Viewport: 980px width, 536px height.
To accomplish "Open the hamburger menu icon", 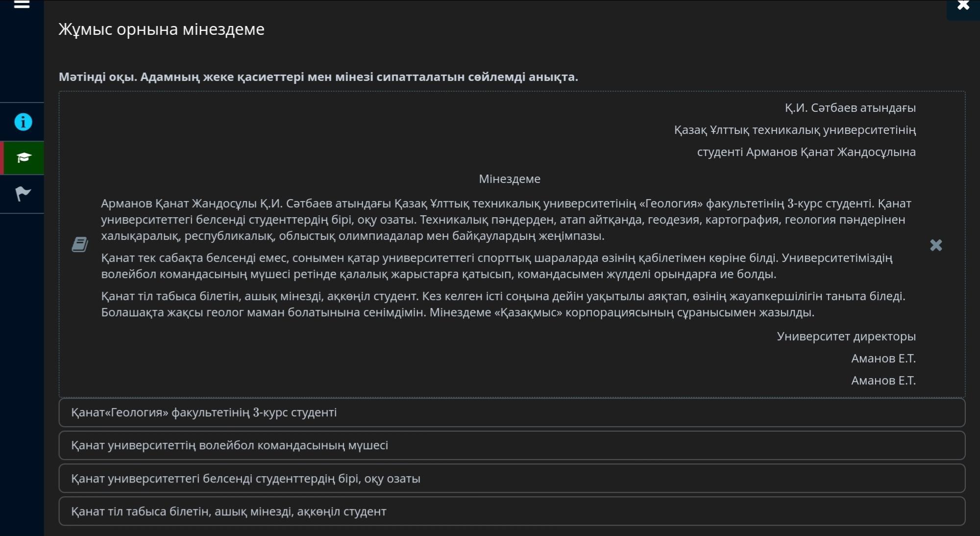I will click(22, 4).
